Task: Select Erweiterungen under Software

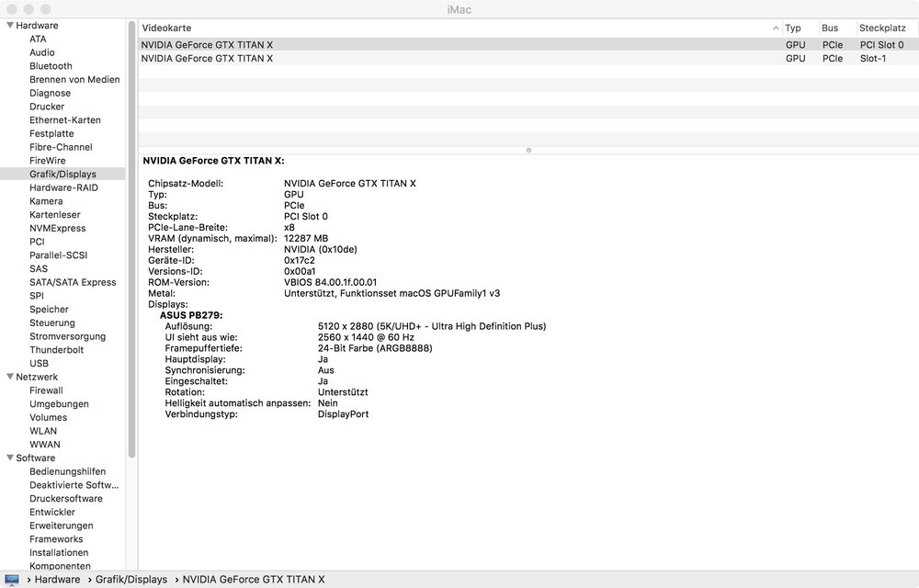Action: [61, 526]
